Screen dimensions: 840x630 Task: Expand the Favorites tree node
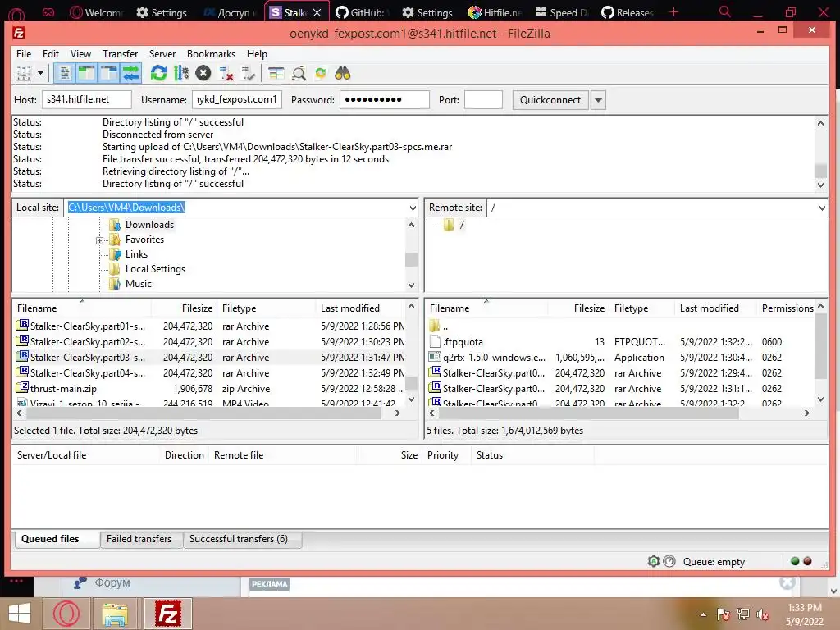pyautogui.click(x=99, y=240)
